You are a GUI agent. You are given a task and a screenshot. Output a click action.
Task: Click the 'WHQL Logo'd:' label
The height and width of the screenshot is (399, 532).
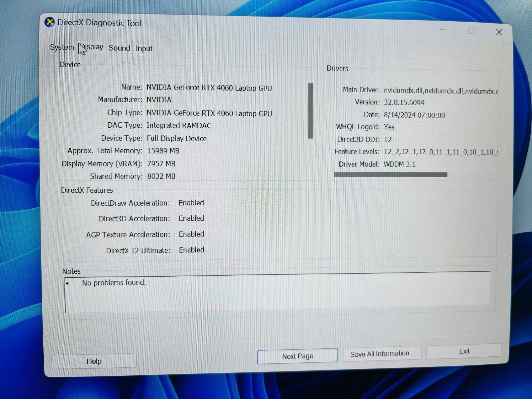click(358, 127)
